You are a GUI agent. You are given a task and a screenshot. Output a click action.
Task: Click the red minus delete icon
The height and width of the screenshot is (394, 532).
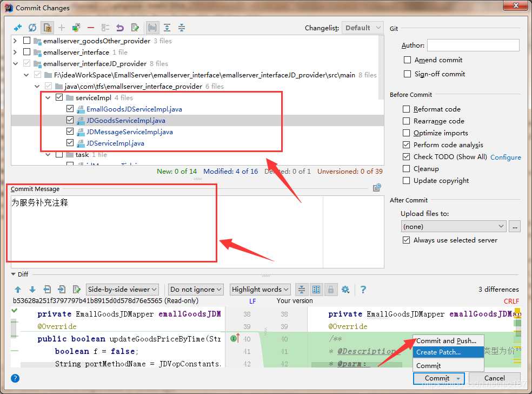tap(91, 28)
